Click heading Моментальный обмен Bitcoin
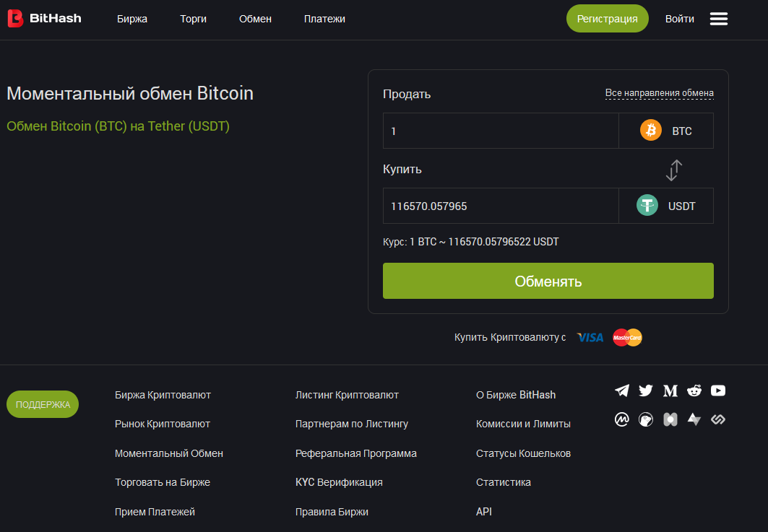 pyautogui.click(x=130, y=93)
